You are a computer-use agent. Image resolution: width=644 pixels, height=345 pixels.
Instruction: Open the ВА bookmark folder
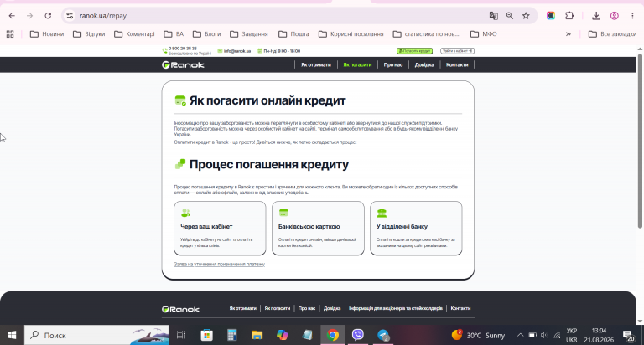point(174,34)
